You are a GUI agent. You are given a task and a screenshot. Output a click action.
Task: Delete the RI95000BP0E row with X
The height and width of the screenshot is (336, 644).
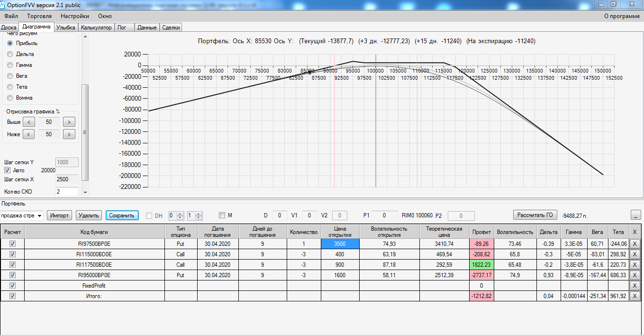635,275
